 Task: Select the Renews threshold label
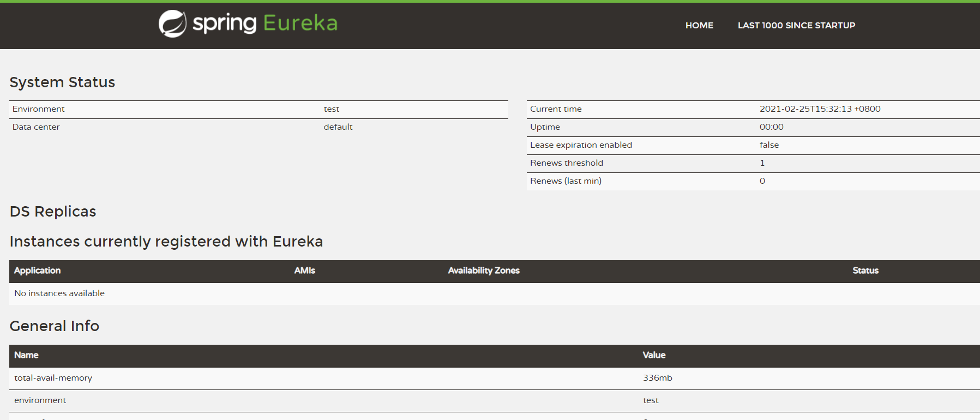pyautogui.click(x=567, y=163)
